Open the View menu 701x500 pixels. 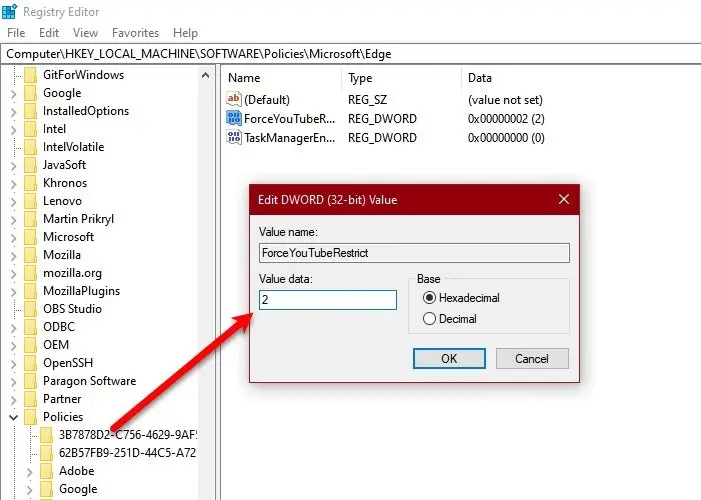coord(85,33)
